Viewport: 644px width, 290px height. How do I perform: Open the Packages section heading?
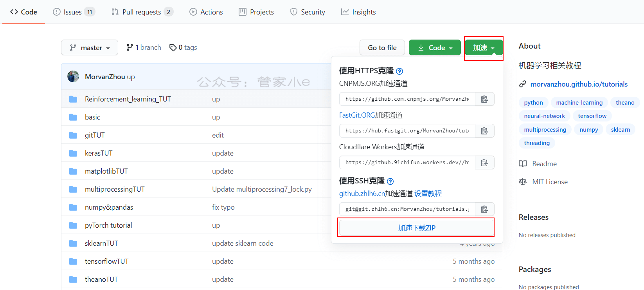535,269
